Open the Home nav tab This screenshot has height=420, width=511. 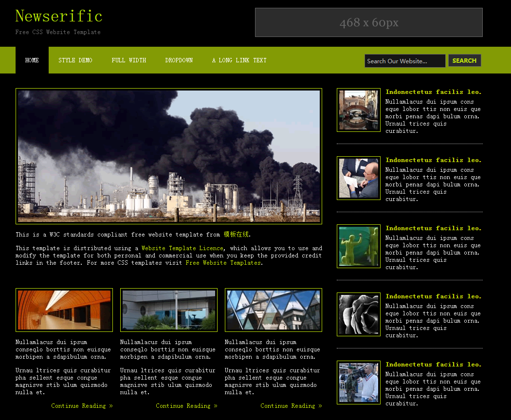(x=32, y=60)
